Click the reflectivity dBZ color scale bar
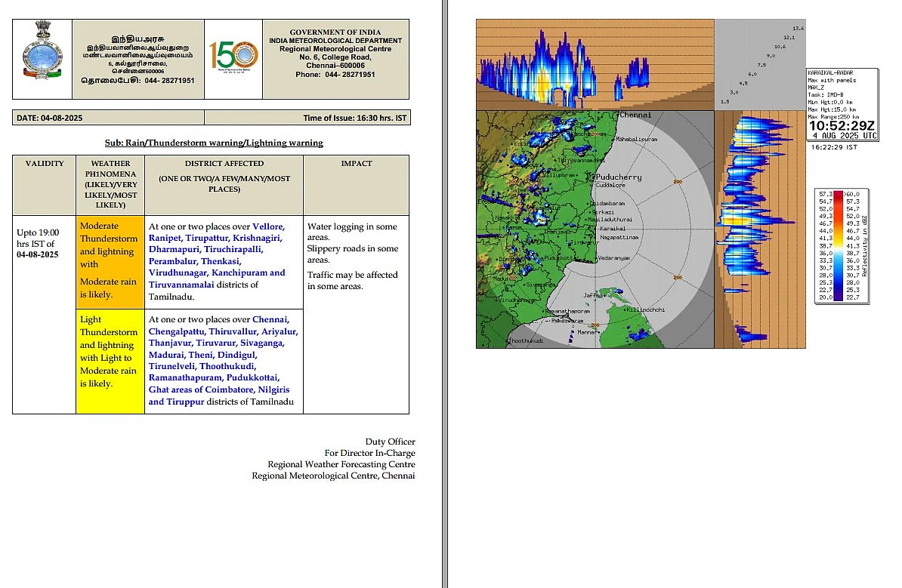The width and height of the screenshot is (902, 588). pyautogui.click(x=838, y=246)
